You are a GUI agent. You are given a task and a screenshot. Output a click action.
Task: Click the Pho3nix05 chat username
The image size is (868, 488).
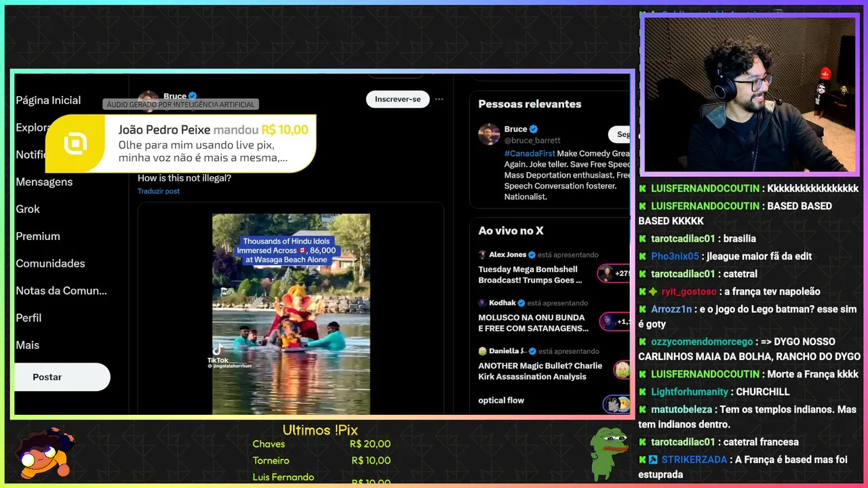(675, 256)
